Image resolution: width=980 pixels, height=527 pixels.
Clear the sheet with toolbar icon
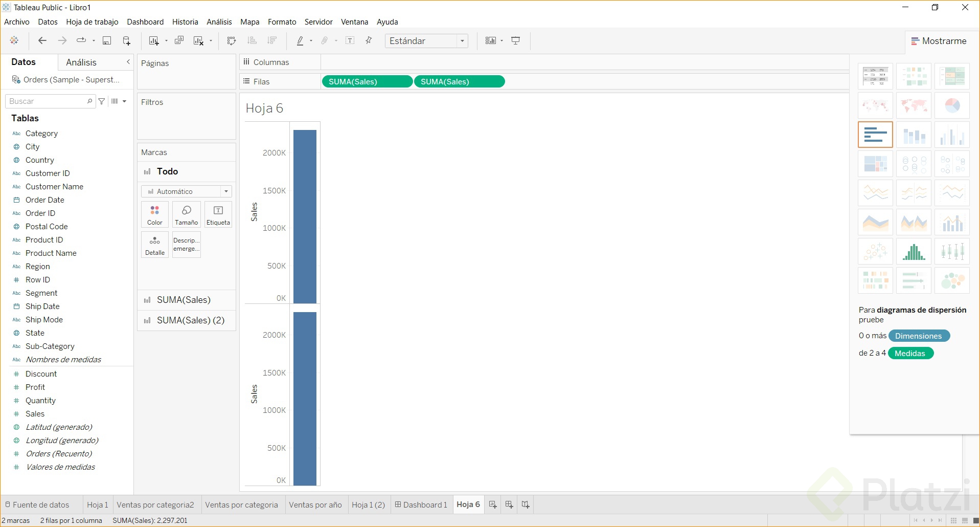click(x=199, y=41)
